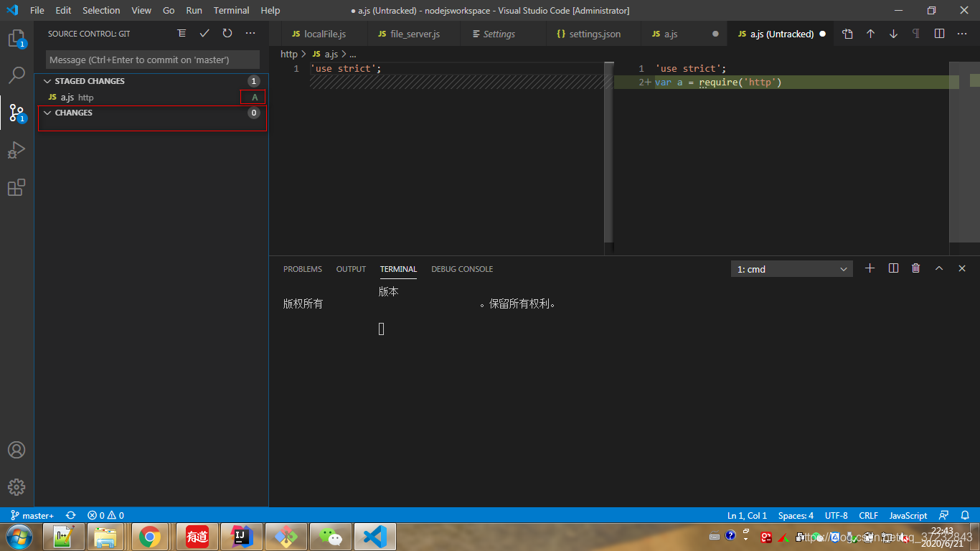Image resolution: width=980 pixels, height=551 pixels.
Task: Click the http breadcrumb segment
Action: pos(288,54)
